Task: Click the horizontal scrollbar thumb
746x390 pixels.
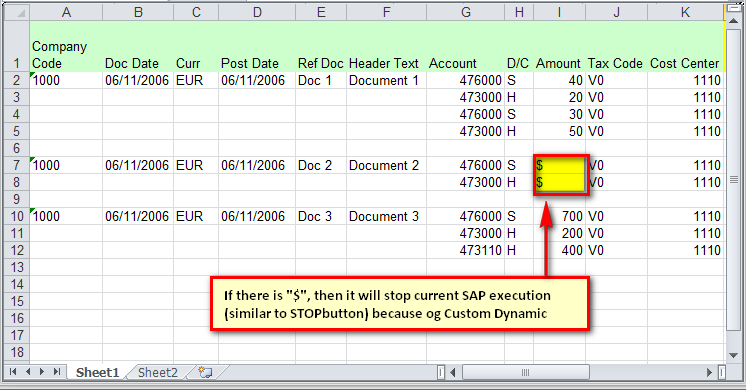Action: (x=525, y=372)
